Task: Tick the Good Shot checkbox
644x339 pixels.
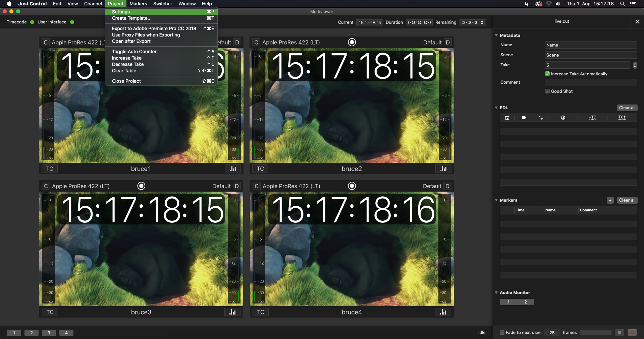Action: pos(547,91)
